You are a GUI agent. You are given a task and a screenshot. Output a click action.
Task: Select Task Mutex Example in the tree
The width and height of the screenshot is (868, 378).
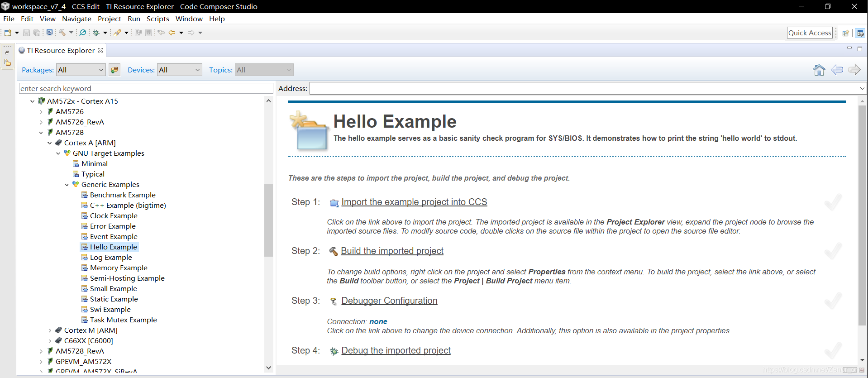coord(124,320)
